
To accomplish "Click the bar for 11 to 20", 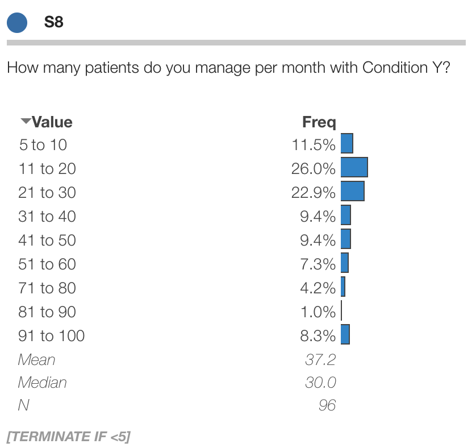I will (x=354, y=168).
